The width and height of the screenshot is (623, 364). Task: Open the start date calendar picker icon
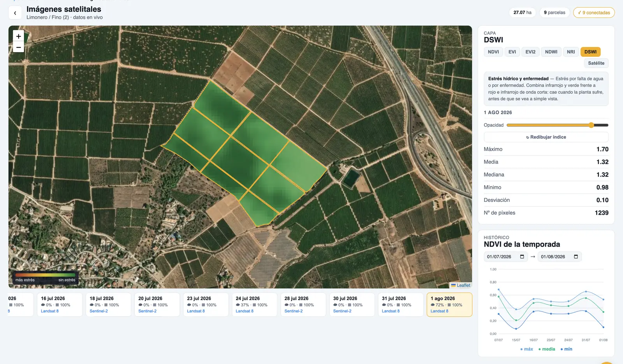pyautogui.click(x=522, y=257)
